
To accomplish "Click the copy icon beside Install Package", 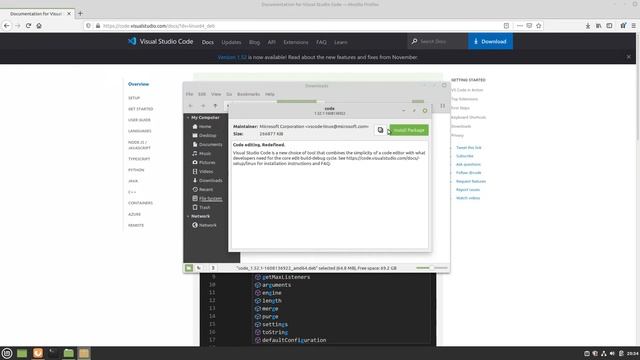I will tap(380, 130).
